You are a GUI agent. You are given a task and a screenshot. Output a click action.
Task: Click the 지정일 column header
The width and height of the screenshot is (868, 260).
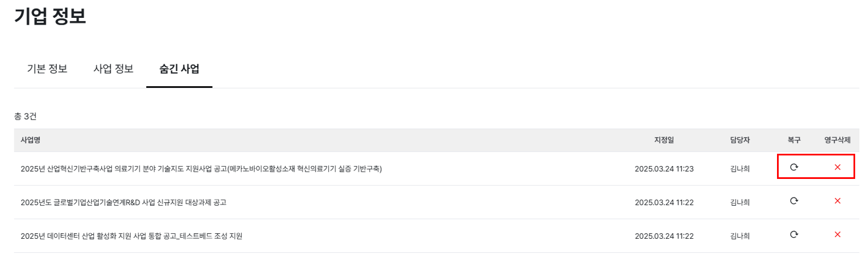click(664, 140)
